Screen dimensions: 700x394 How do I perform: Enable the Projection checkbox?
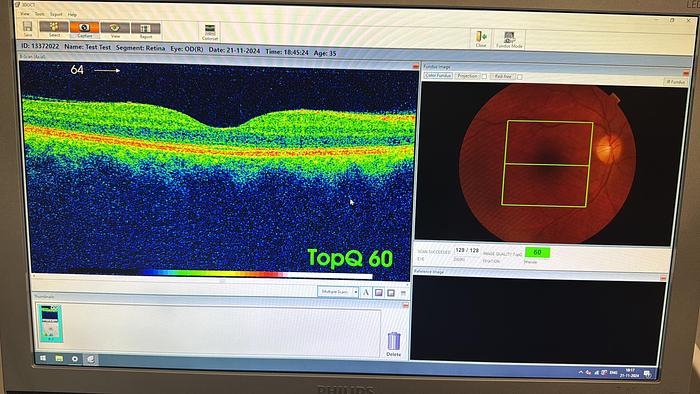[484, 77]
